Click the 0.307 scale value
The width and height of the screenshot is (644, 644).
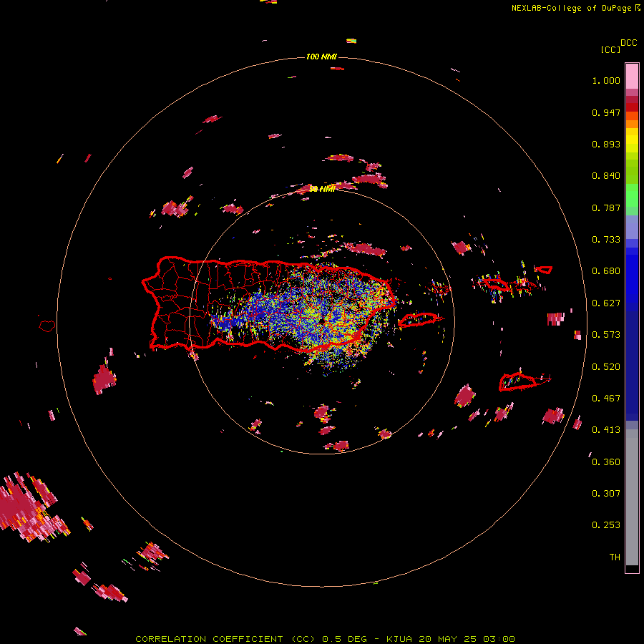click(606, 493)
